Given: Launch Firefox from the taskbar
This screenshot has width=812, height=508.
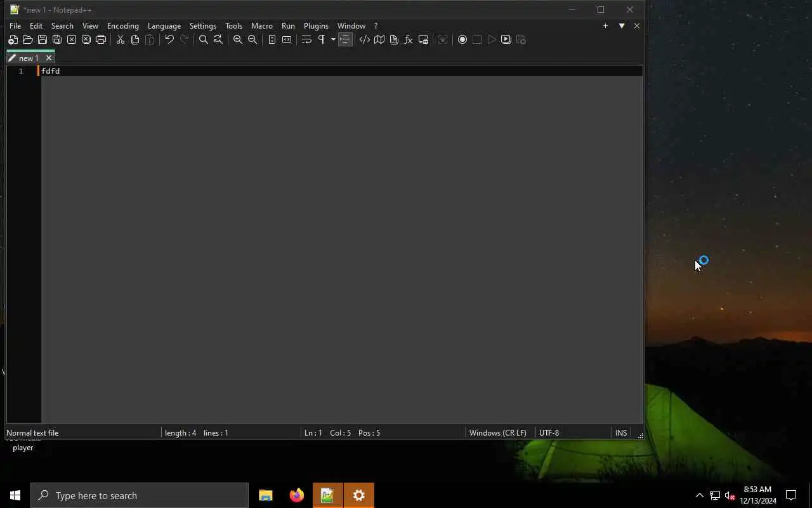Looking at the screenshot, I should (296, 495).
